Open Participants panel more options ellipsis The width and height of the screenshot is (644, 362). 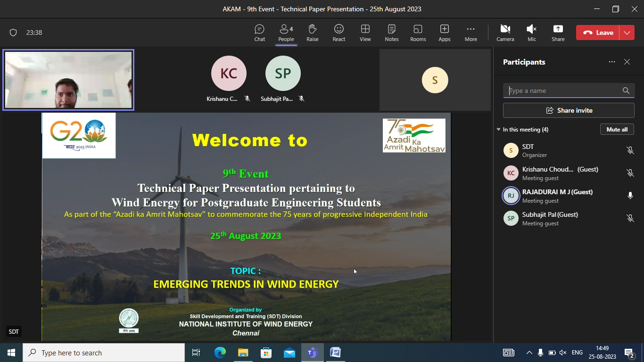pos(611,62)
